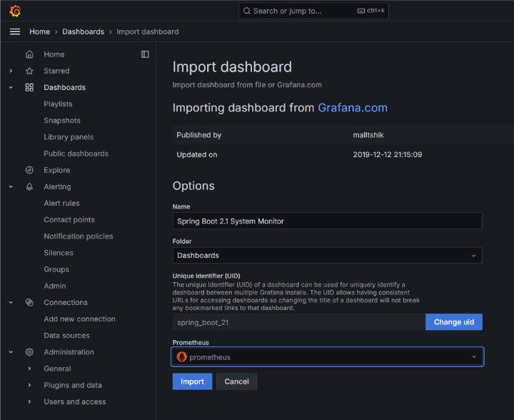Image resolution: width=514 pixels, height=420 pixels.
Task: Click the publisher name malltshik
Action: pyautogui.click(x=368, y=135)
